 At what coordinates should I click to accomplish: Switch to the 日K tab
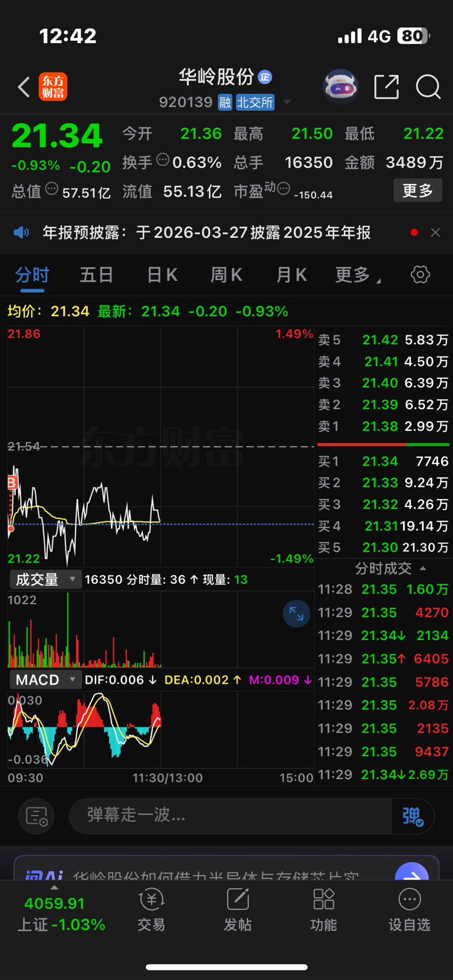point(162,275)
